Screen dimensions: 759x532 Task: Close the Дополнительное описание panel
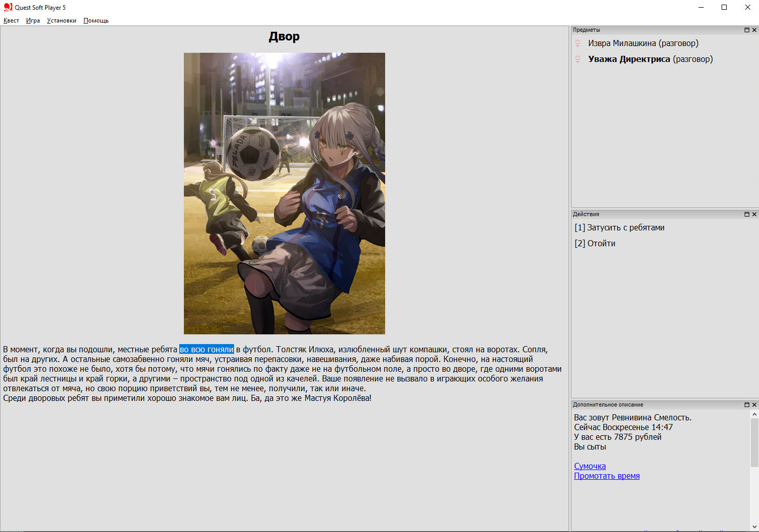pyautogui.click(x=754, y=405)
